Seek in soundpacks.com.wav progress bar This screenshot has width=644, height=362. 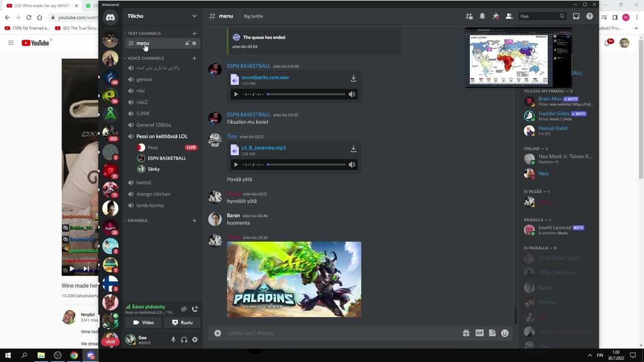pos(306,94)
